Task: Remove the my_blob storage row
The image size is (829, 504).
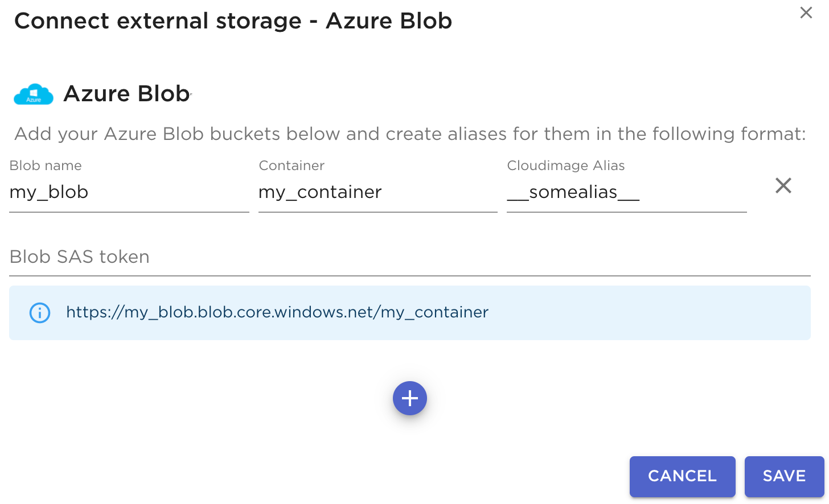Action: click(x=783, y=185)
